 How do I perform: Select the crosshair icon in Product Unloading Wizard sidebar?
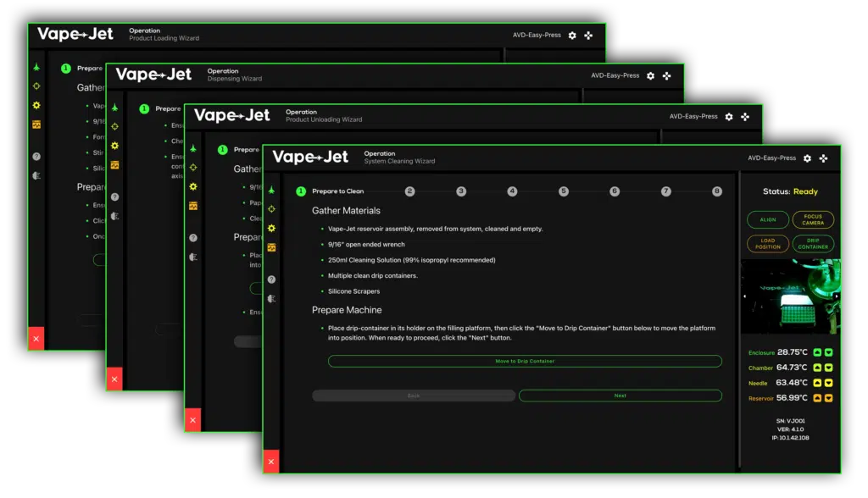click(193, 167)
